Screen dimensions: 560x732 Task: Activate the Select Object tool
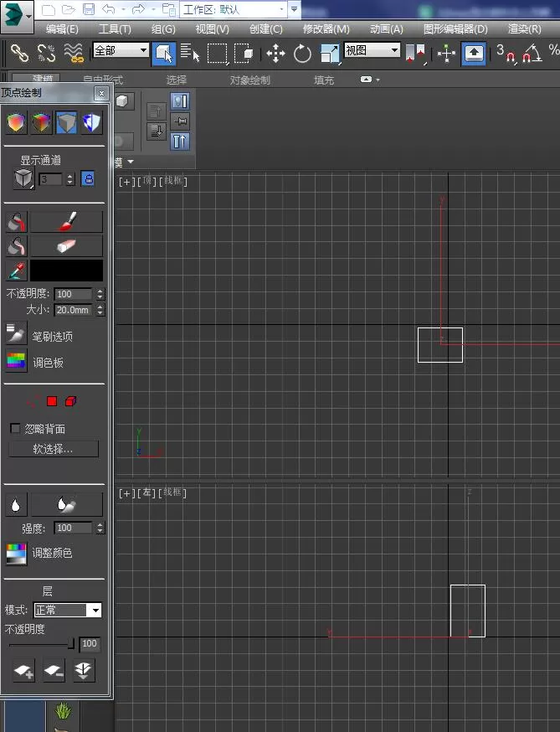164,54
